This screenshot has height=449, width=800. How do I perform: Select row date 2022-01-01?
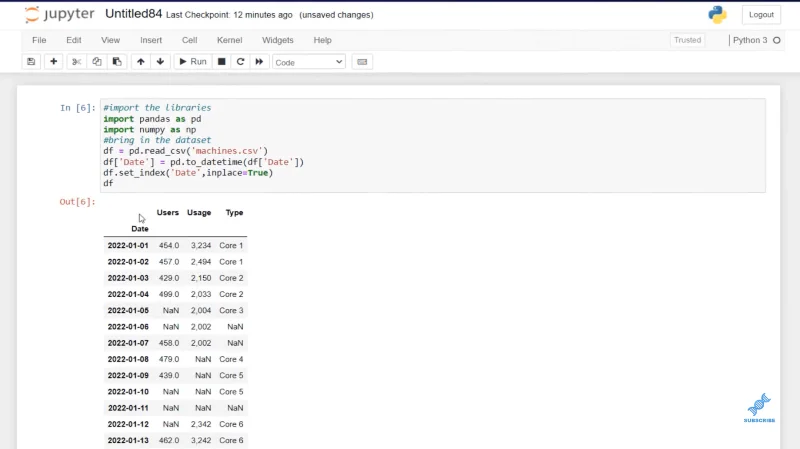pyautogui.click(x=128, y=245)
